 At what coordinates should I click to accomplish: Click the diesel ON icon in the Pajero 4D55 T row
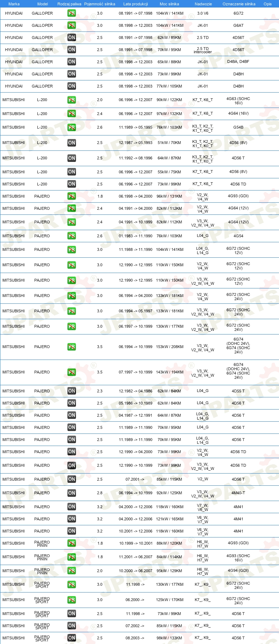(72, 391)
